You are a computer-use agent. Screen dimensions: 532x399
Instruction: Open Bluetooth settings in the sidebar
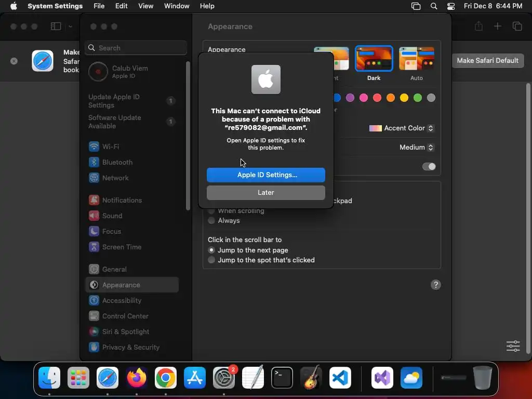point(132,162)
